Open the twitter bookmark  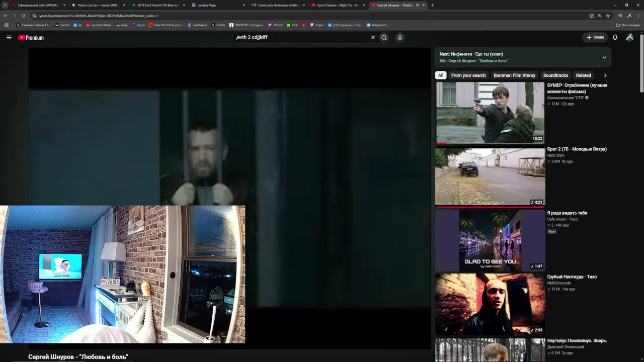pyautogui.click(x=218, y=25)
